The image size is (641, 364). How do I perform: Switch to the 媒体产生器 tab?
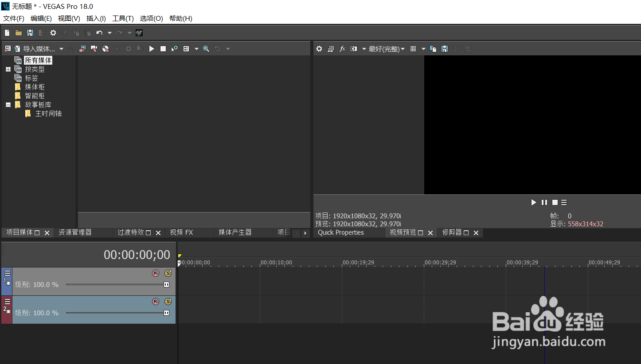(x=235, y=232)
